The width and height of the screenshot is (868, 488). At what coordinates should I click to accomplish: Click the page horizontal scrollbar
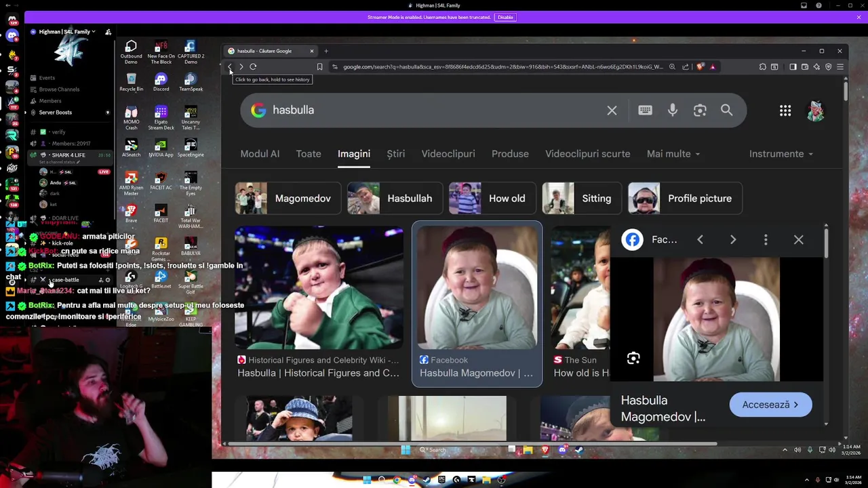point(473,444)
